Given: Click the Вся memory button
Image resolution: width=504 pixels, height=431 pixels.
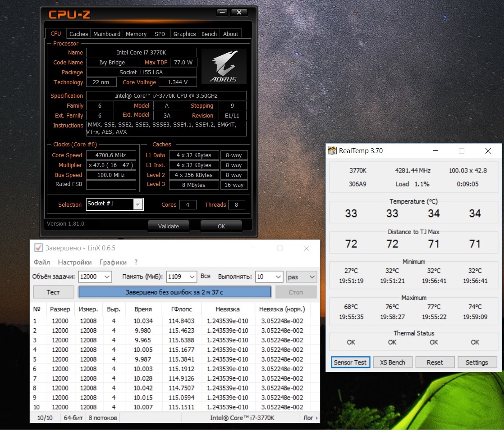Looking at the screenshot, I should point(206,276).
